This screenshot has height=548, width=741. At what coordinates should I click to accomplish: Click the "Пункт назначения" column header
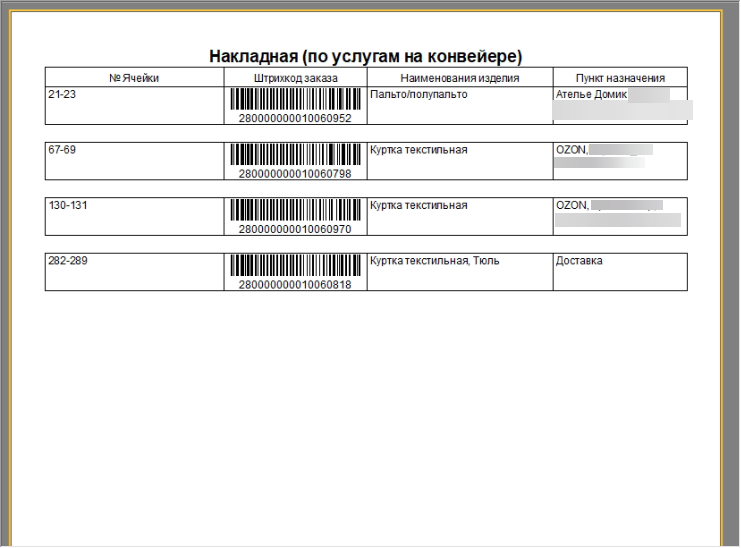pyautogui.click(x=620, y=78)
